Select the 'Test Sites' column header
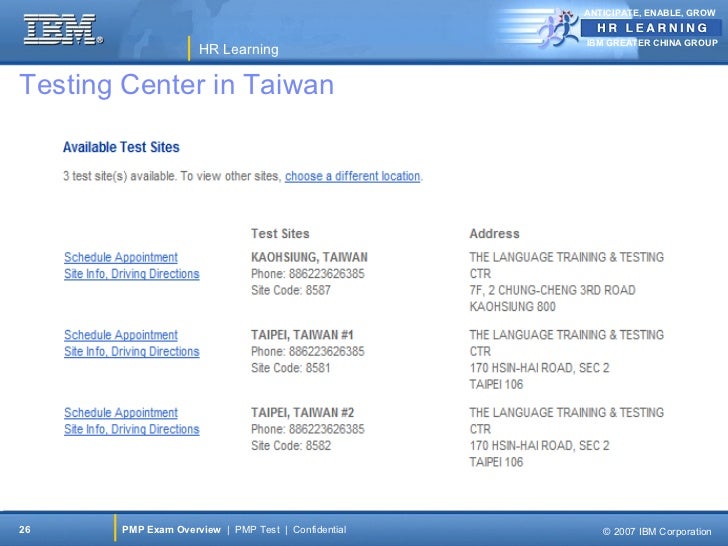Screen dimensions: 728x546 click(280, 234)
